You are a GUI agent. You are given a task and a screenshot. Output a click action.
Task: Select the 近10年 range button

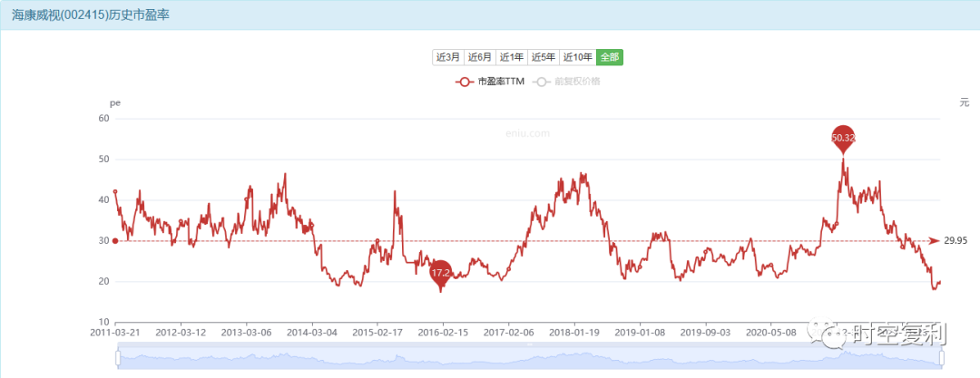click(x=577, y=57)
